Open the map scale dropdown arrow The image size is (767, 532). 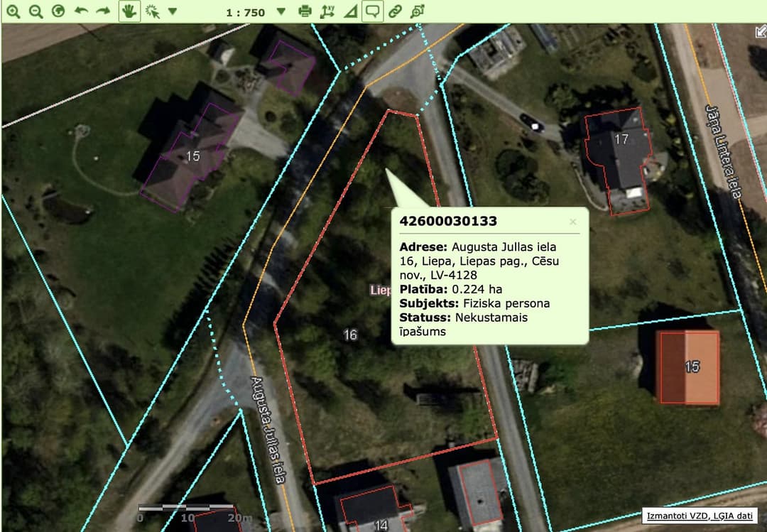281,11
